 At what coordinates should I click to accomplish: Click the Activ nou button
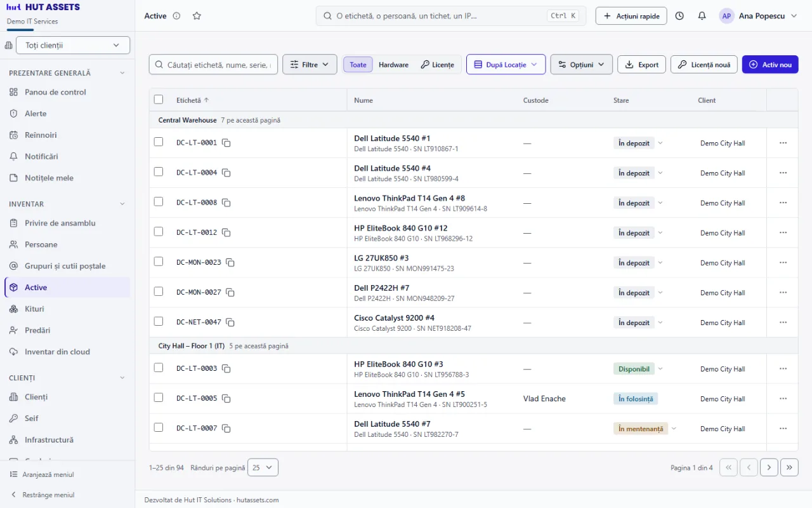[x=770, y=64]
